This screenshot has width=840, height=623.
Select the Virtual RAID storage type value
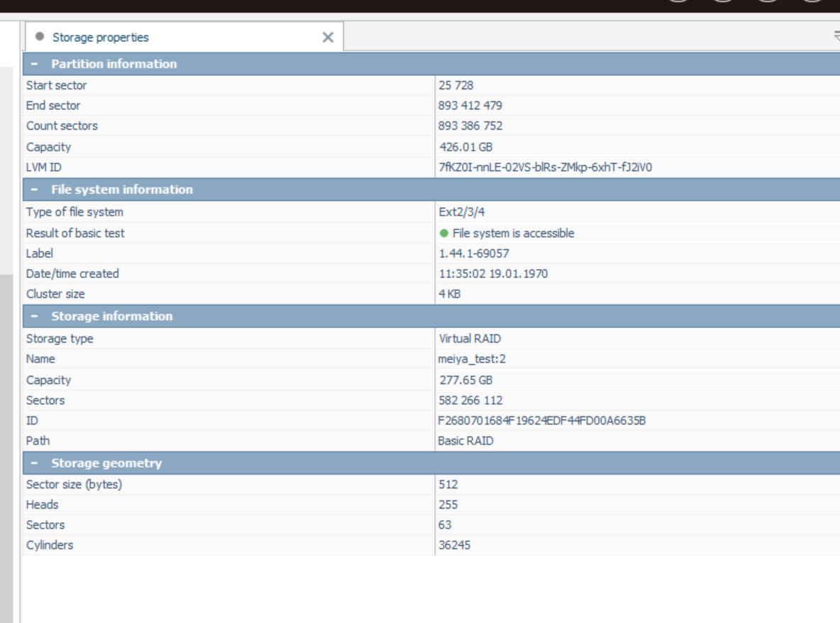coord(470,338)
